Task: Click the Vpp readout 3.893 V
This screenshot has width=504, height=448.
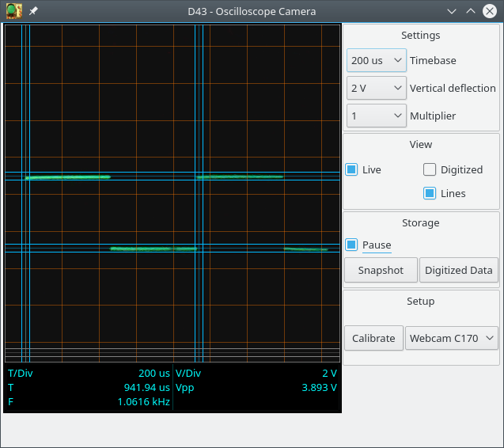Action: (x=319, y=388)
